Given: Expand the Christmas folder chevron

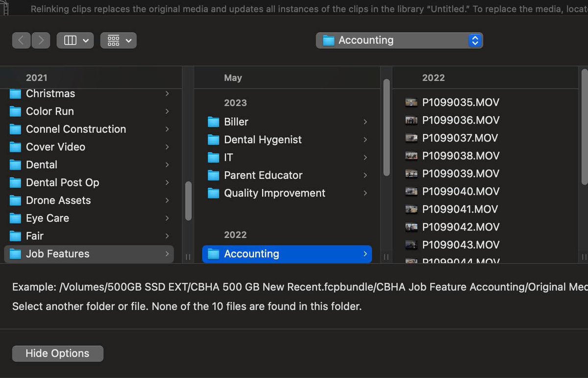Looking at the screenshot, I should (x=167, y=94).
